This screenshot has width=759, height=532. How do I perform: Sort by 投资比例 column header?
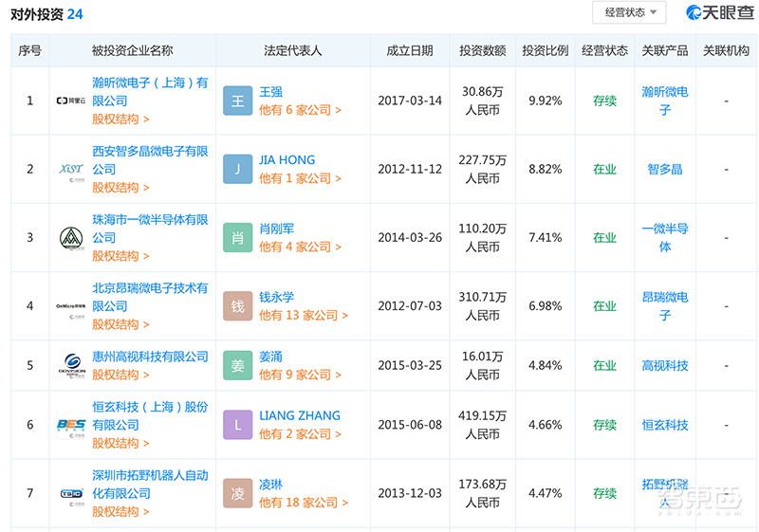tap(545, 50)
